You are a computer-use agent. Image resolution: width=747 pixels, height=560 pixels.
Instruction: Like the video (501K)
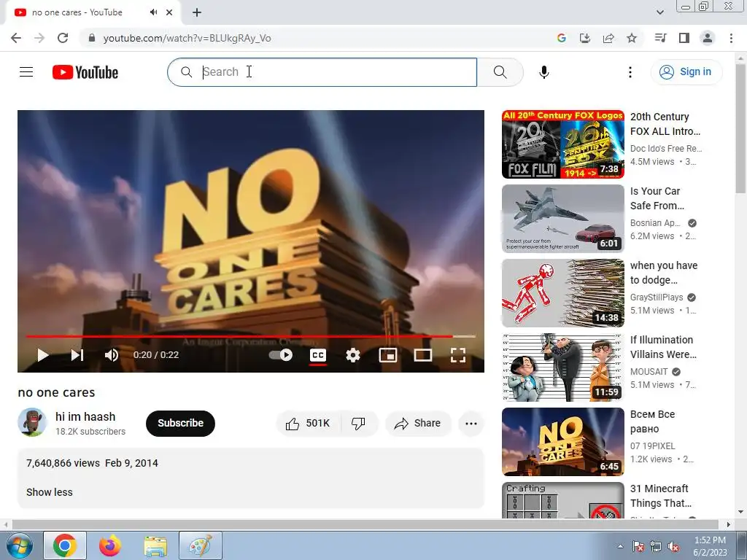tap(308, 424)
